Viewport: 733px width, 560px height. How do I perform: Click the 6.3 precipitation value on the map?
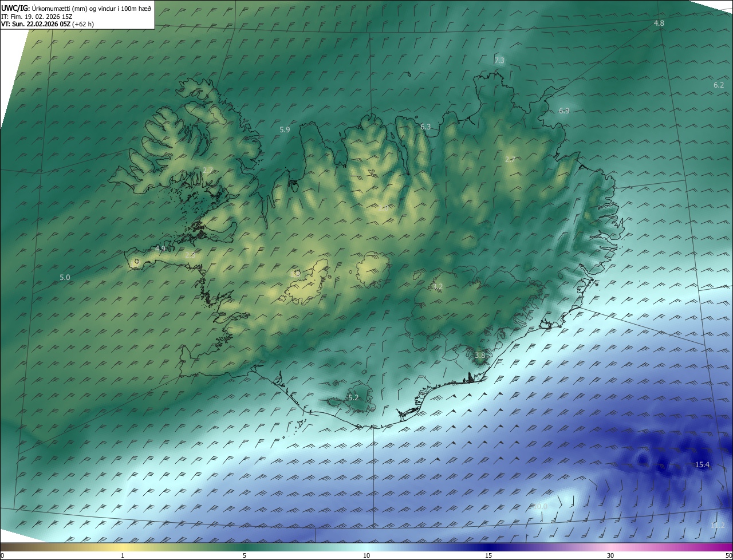425,127
